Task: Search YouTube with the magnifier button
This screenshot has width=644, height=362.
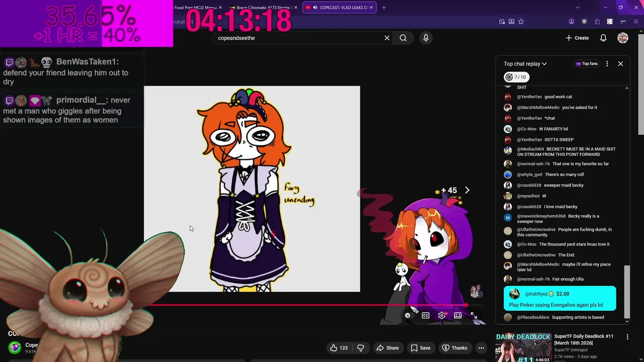Action: pos(403,38)
